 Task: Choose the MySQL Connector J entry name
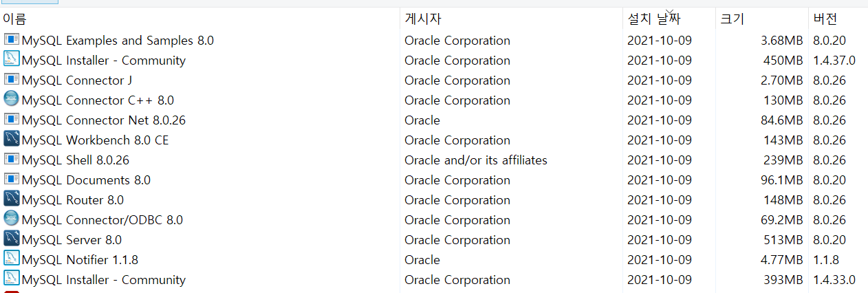[x=77, y=80]
